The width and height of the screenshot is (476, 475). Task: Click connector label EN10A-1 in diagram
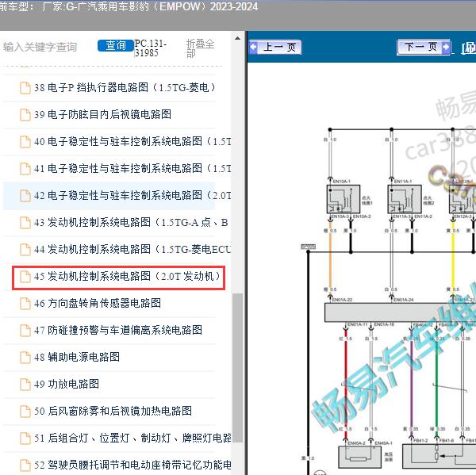pyautogui.click(x=341, y=182)
